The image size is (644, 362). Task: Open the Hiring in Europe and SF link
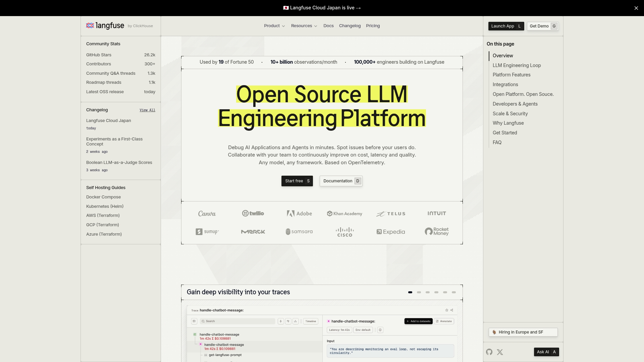click(523, 332)
